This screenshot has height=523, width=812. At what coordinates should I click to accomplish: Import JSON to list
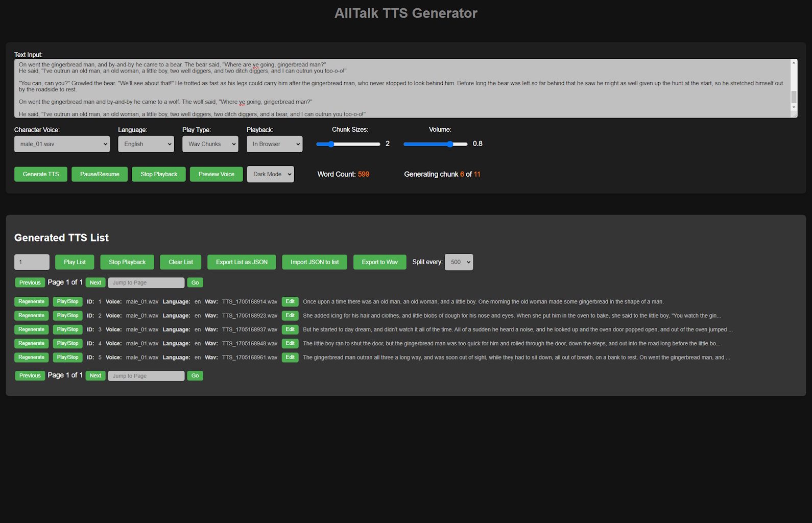coord(315,262)
